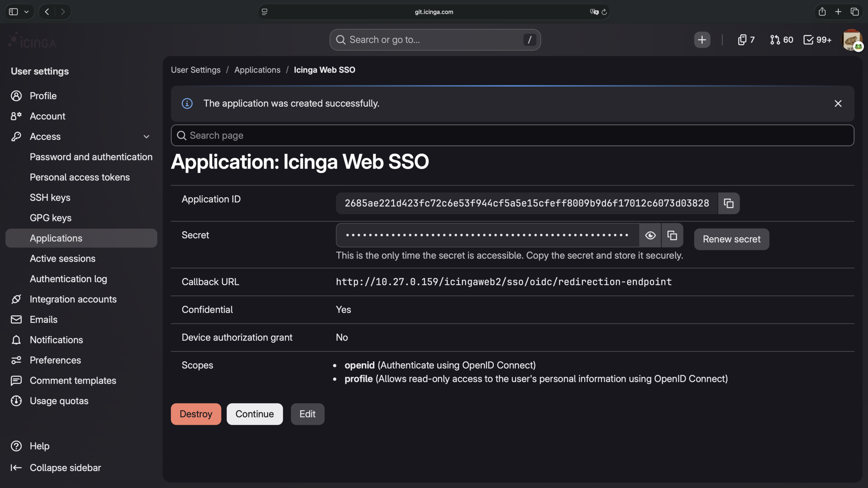The width and height of the screenshot is (868, 488).
Task: View merge requests counter showing 60
Action: (782, 40)
